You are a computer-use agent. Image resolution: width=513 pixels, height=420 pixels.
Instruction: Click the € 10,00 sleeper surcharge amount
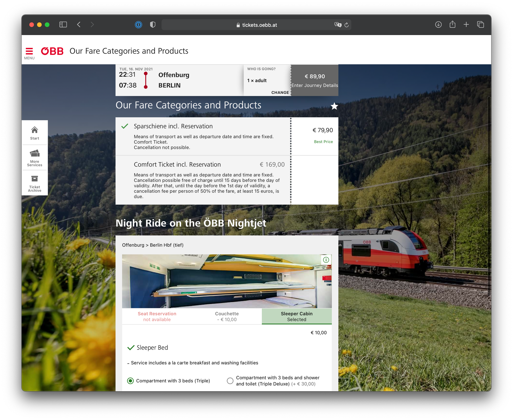319,333
